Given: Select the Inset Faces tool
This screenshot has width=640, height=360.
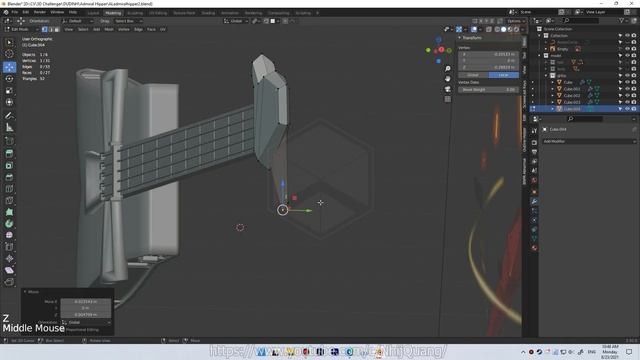Looking at the screenshot, I should [x=9, y=165].
